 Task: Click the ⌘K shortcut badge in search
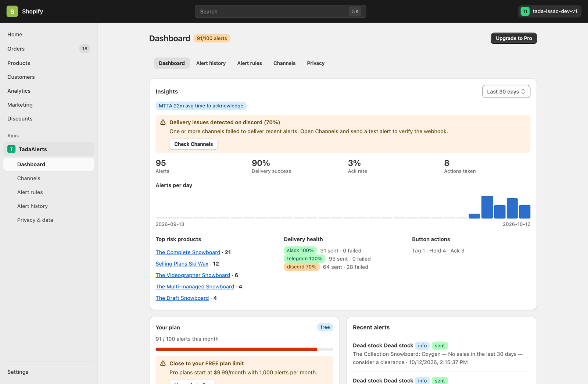point(355,11)
